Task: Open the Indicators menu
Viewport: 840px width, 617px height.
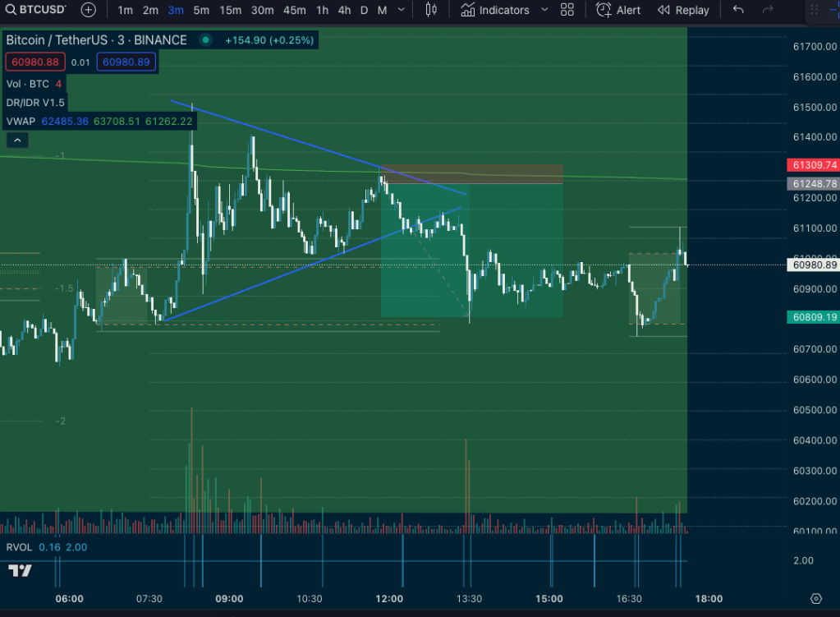Action: (495, 10)
